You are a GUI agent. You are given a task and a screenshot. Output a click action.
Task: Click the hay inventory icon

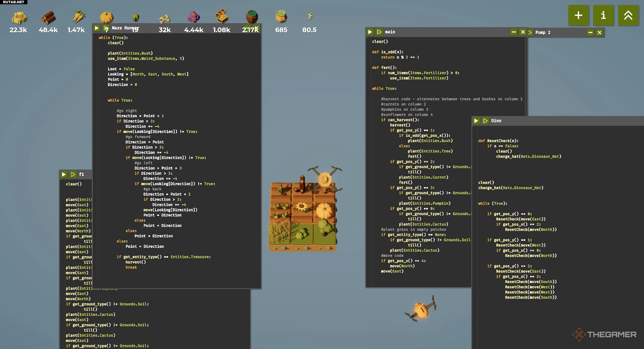pos(19,18)
